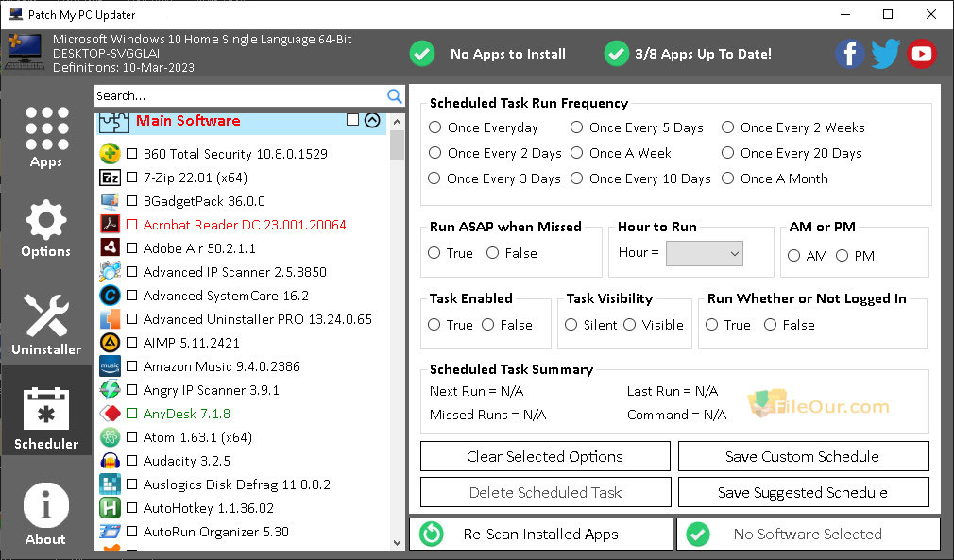Click the Auslogics Disk Defrag icon
954x560 pixels.
pyautogui.click(x=110, y=484)
